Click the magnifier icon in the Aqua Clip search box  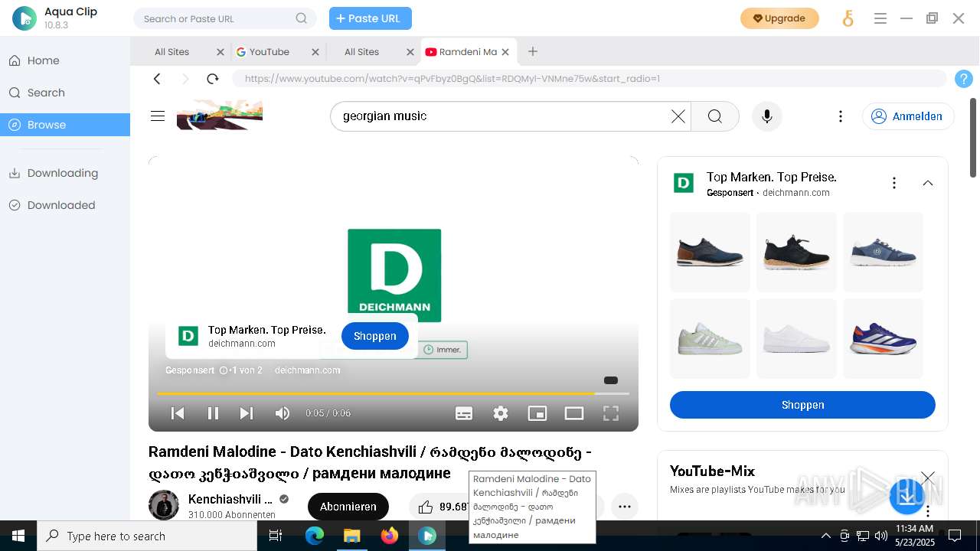(302, 18)
